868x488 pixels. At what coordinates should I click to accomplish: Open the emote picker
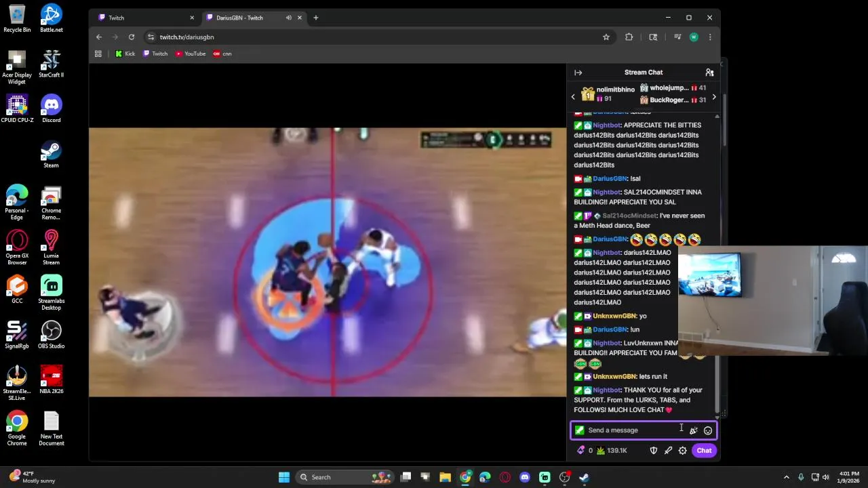coord(708,430)
